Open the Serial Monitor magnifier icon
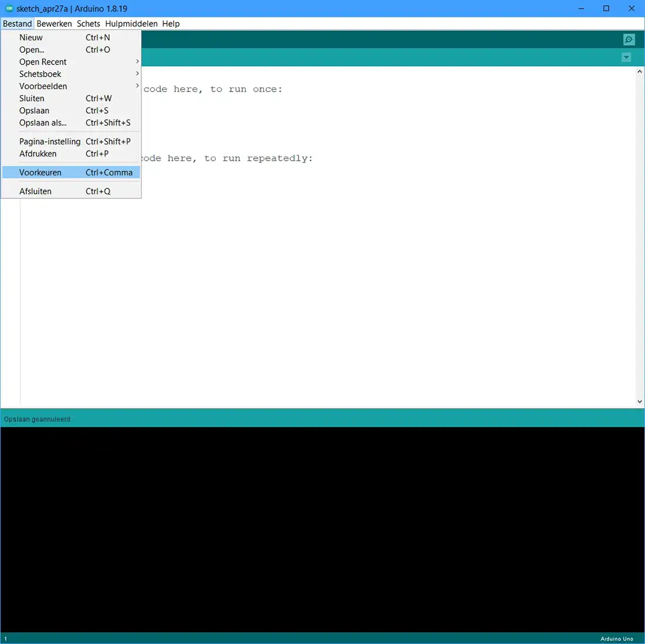Viewport: 645px width, 644px height. pos(629,40)
